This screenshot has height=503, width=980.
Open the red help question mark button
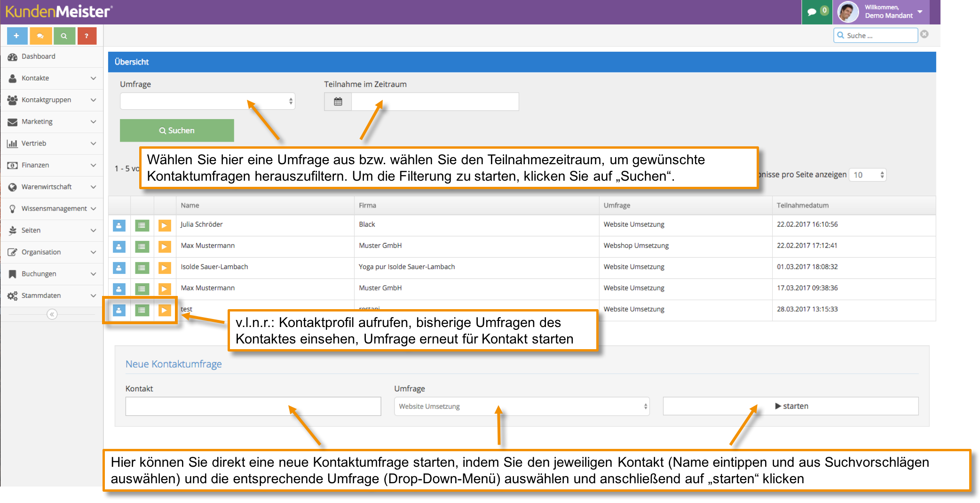click(87, 36)
